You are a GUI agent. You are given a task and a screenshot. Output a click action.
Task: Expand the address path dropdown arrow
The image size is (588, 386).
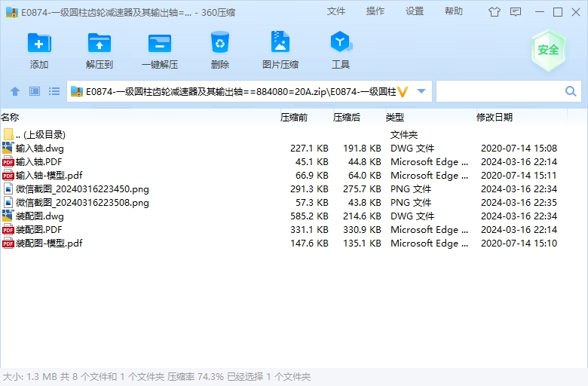pos(421,91)
